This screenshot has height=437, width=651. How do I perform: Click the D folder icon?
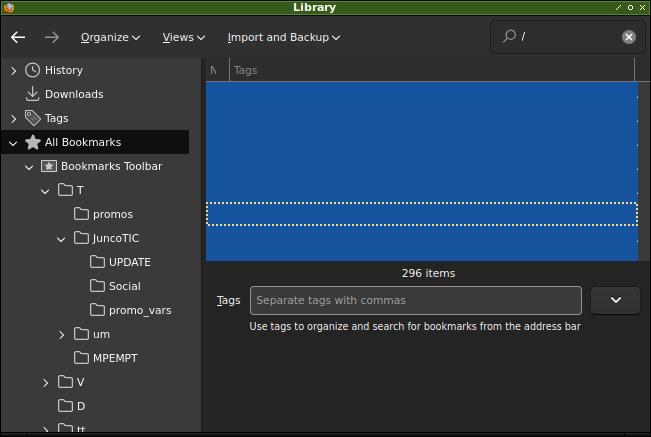[x=65, y=406]
